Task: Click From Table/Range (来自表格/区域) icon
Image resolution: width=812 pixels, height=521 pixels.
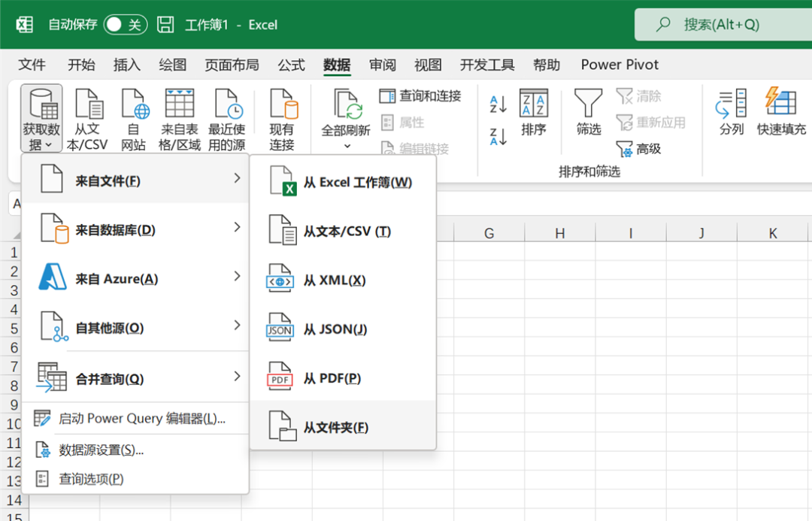Action: 180,105
